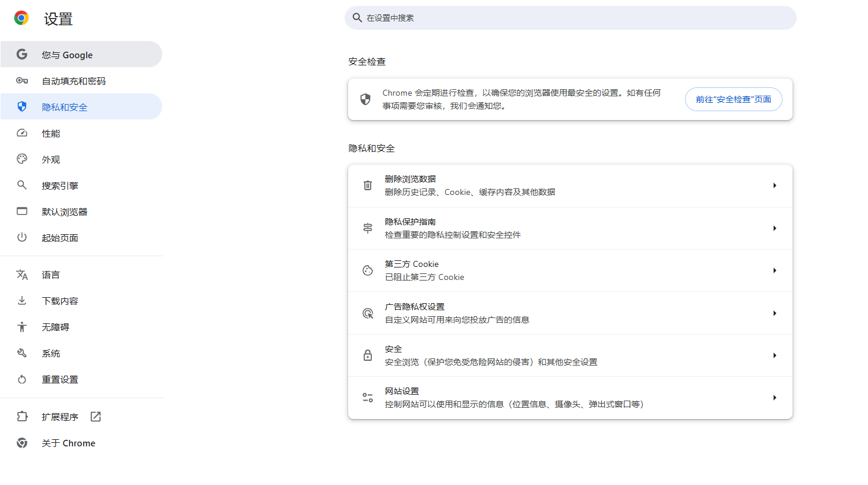Viewport: 868px width, 485px height.
Task: Click the trash icon for 删除浏览数据
Action: pyautogui.click(x=368, y=185)
